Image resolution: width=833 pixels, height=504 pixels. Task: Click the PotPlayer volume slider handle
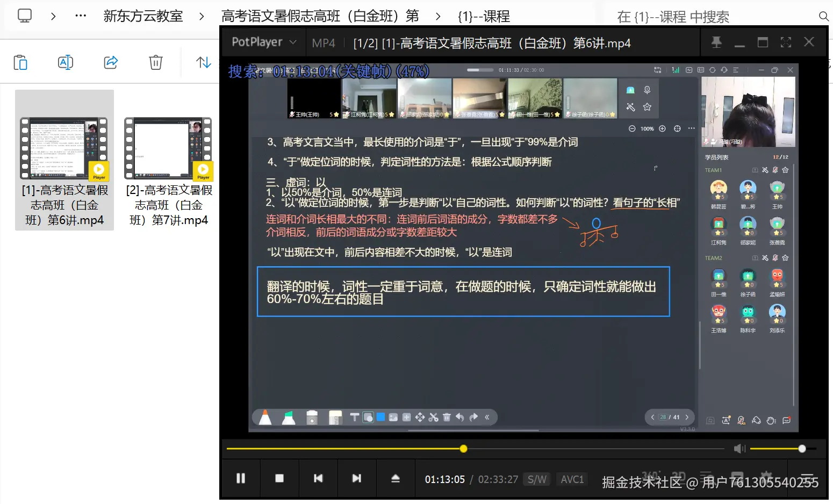(x=802, y=449)
